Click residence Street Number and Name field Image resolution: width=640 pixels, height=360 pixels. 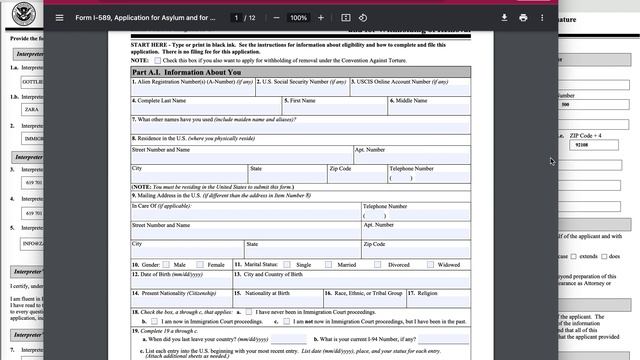242,158
